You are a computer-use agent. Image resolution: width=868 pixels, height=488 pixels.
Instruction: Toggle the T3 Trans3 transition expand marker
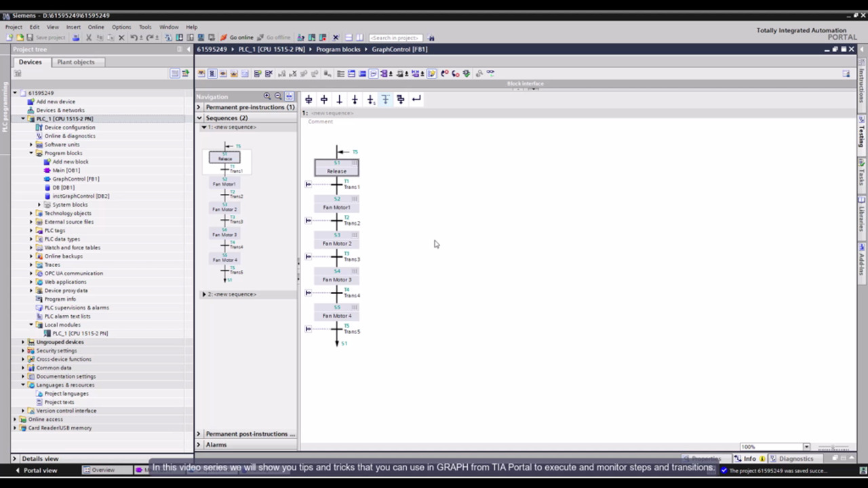coord(308,256)
